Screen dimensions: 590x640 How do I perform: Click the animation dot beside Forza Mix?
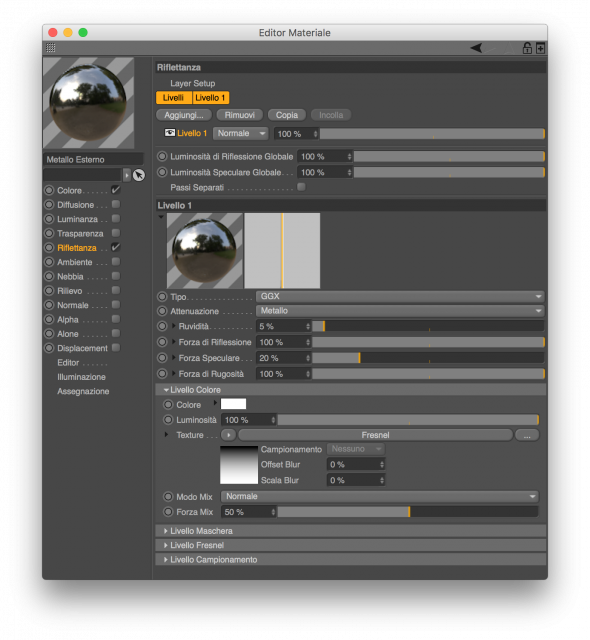(168, 512)
